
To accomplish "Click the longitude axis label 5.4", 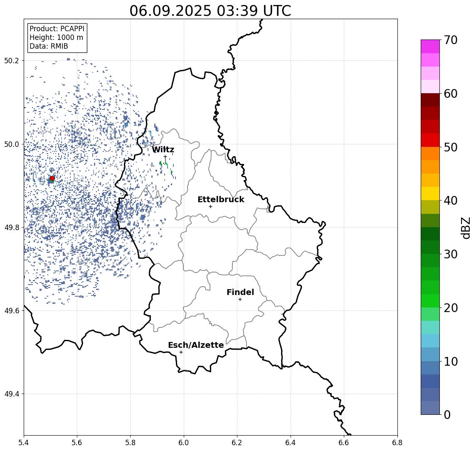I will coord(24,443).
